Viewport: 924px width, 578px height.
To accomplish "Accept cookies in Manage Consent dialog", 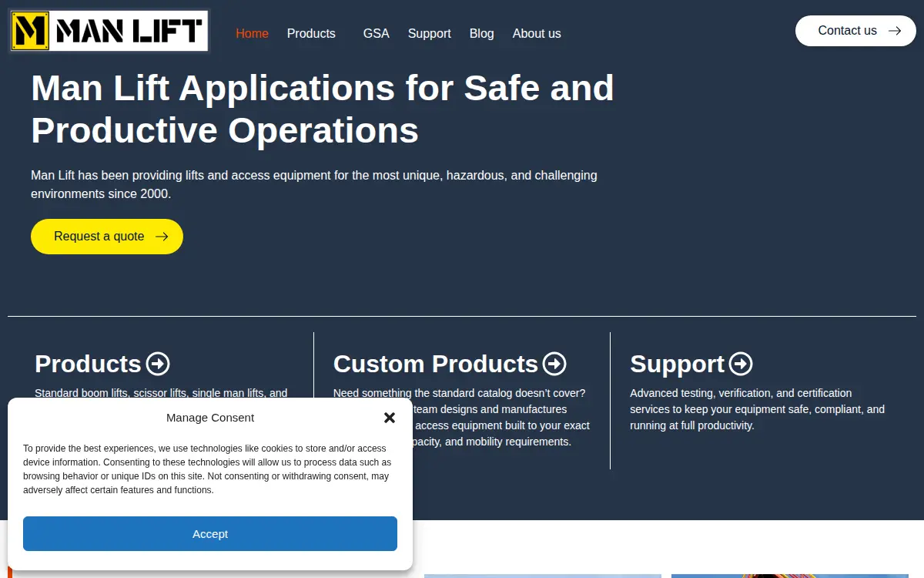I will [210, 534].
